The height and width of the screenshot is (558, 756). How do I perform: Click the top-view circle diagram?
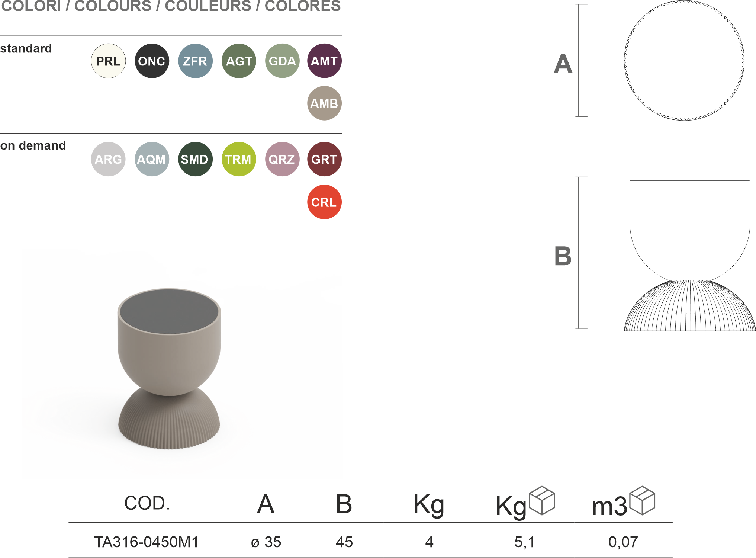pyautogui.click(x=684, y=61)
